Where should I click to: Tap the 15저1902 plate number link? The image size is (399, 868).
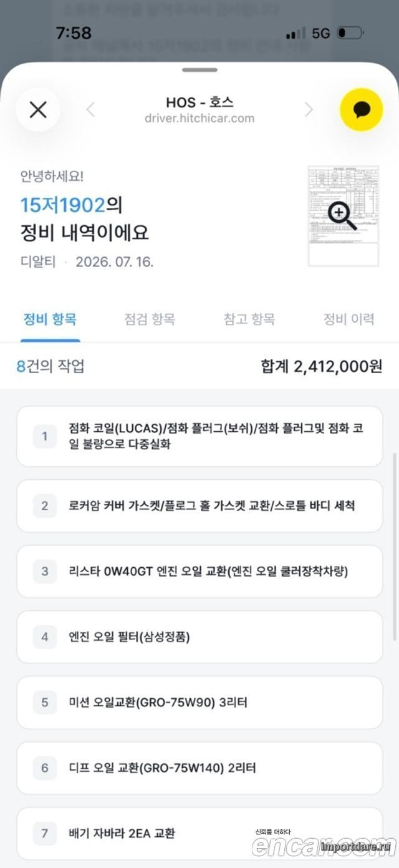coord(62,204)
